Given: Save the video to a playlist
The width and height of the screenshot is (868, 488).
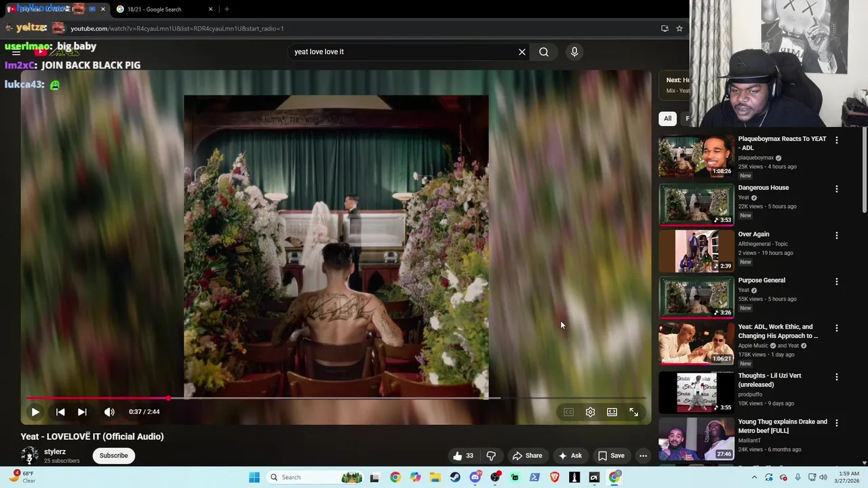Looking at the screenshot, I should click(610, 455).
